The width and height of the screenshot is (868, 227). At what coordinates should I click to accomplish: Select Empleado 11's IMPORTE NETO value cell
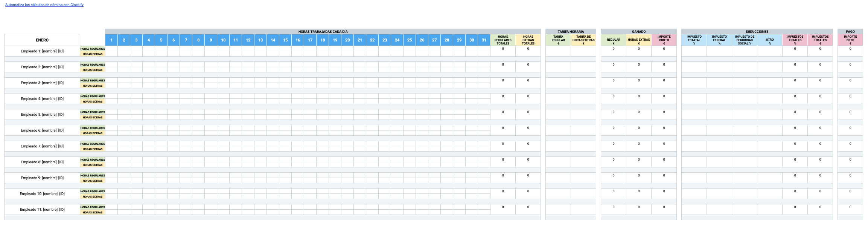[850, 210]
